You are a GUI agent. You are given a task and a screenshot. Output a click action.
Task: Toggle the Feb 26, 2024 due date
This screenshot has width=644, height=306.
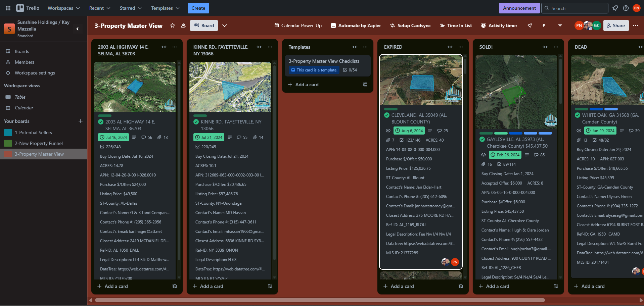coord(505,155)
